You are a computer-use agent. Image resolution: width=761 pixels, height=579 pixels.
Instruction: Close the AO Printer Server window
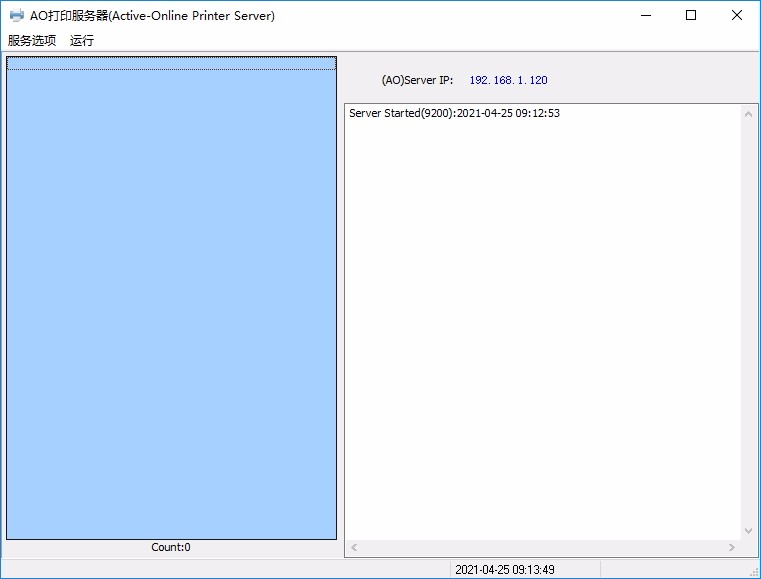click(x=737, y=16)
